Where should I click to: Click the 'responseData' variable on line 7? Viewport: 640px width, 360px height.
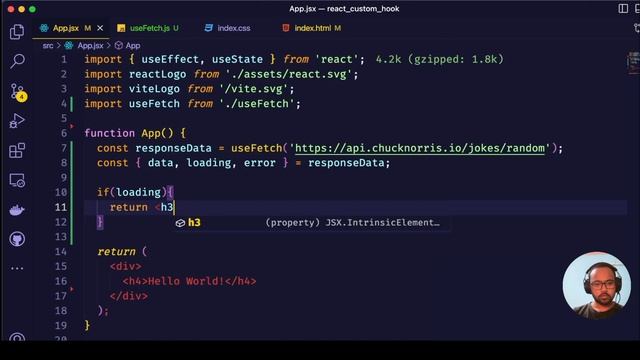(x=173, y=148)
